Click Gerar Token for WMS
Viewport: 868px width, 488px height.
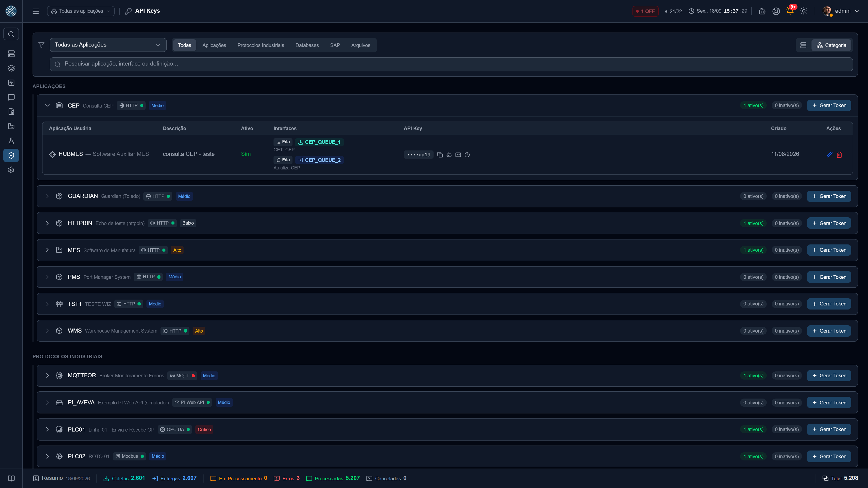pos(829,331)
